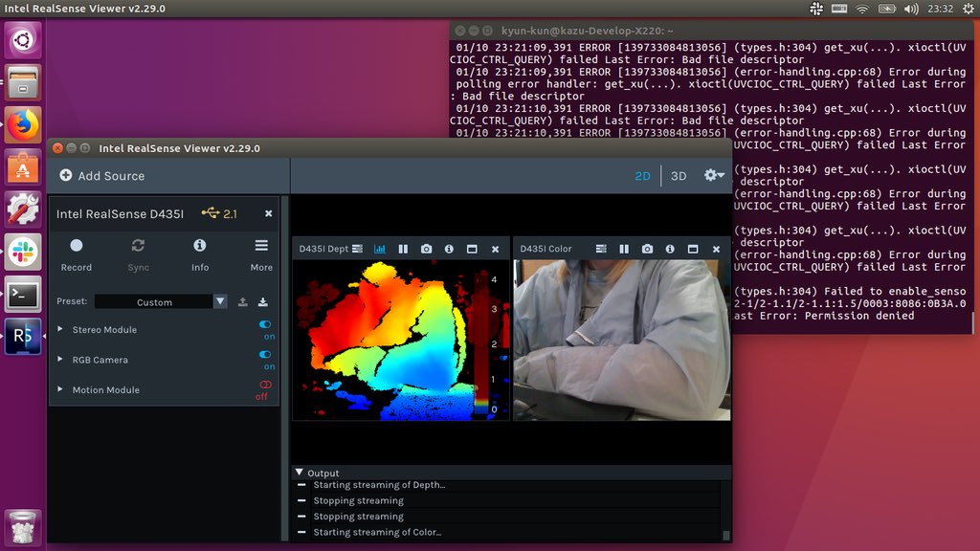Open the keyboard input indicator
980x551 pixels.
[839, 9]
